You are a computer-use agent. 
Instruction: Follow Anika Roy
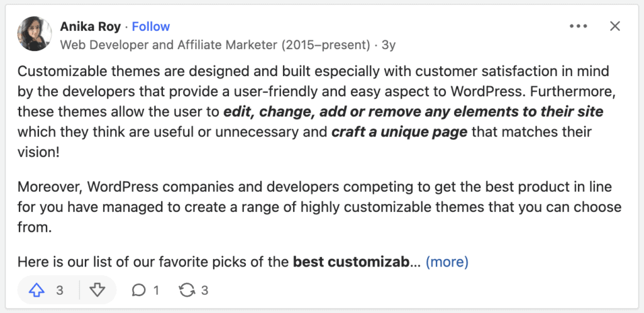pos(151,26)
